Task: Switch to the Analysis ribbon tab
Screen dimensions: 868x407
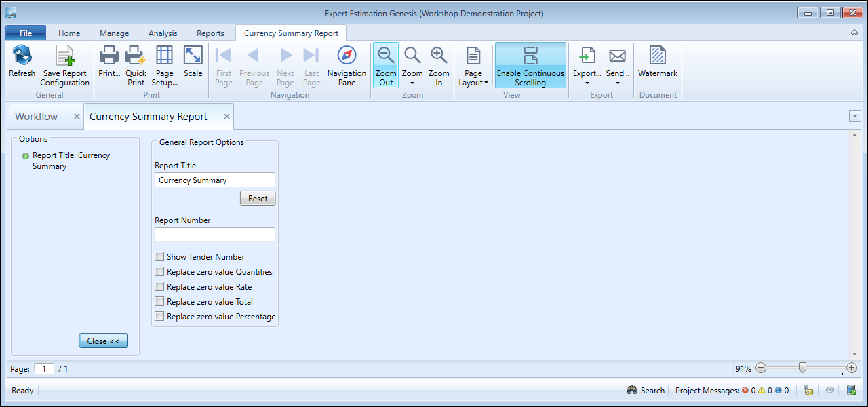Action: pyautogui.click(x=163, y=33)
